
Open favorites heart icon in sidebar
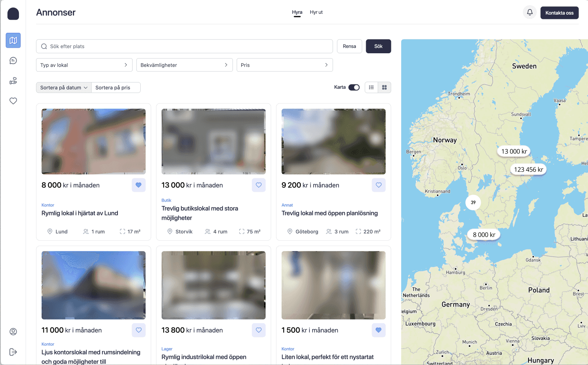point(13,101)
